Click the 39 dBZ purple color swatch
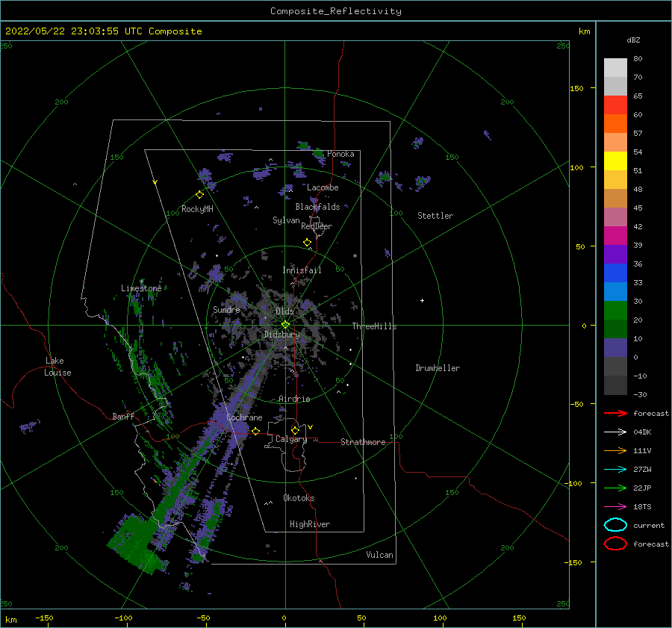672x628 pixels. coord(615,254)
